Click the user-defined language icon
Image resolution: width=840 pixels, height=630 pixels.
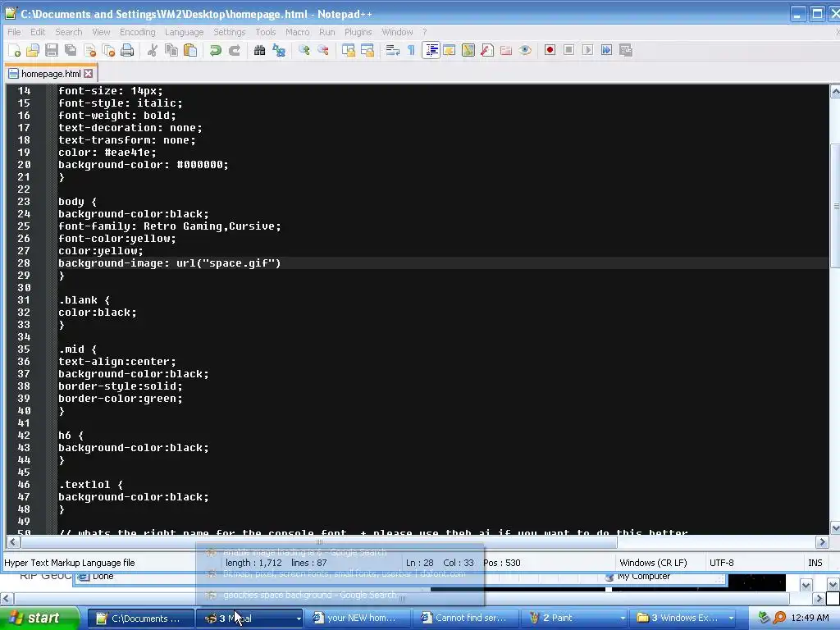450,50
